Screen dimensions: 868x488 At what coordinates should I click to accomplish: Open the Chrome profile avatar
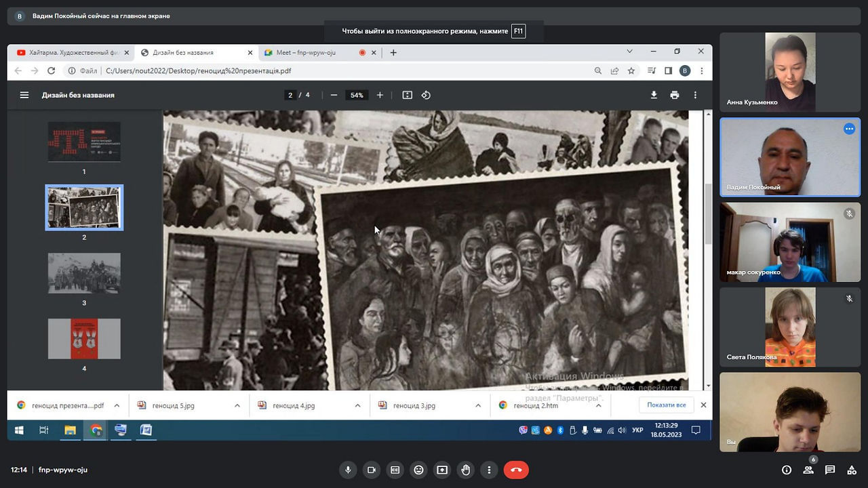(685, 70)
